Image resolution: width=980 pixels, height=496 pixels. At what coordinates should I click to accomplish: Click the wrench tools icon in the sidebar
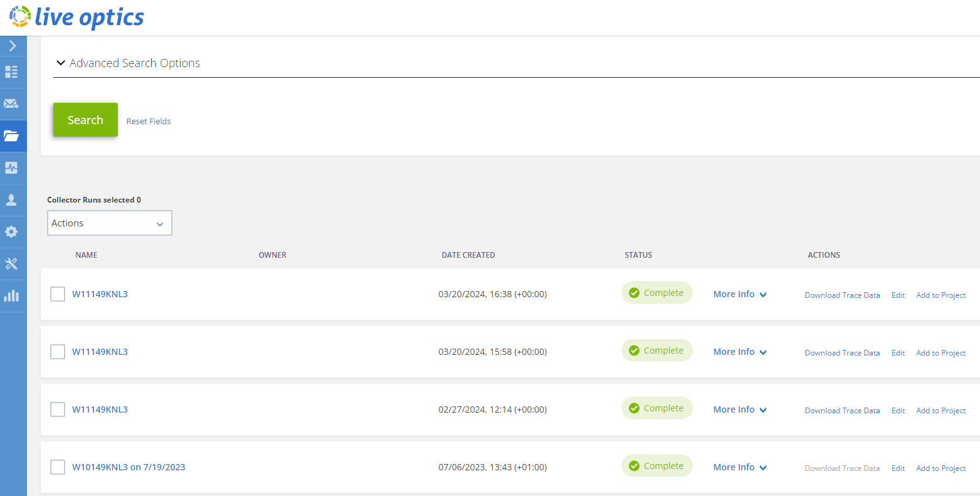pyautogui.click(x=11, y=263)
